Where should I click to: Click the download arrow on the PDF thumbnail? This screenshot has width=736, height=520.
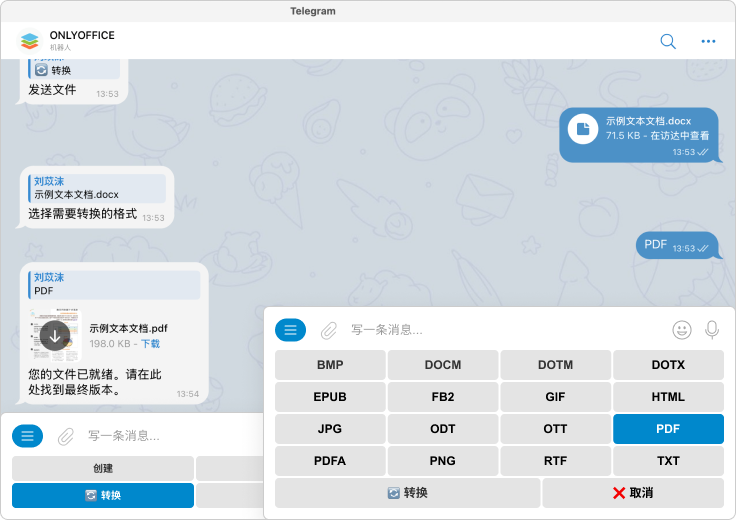point(55,336)
